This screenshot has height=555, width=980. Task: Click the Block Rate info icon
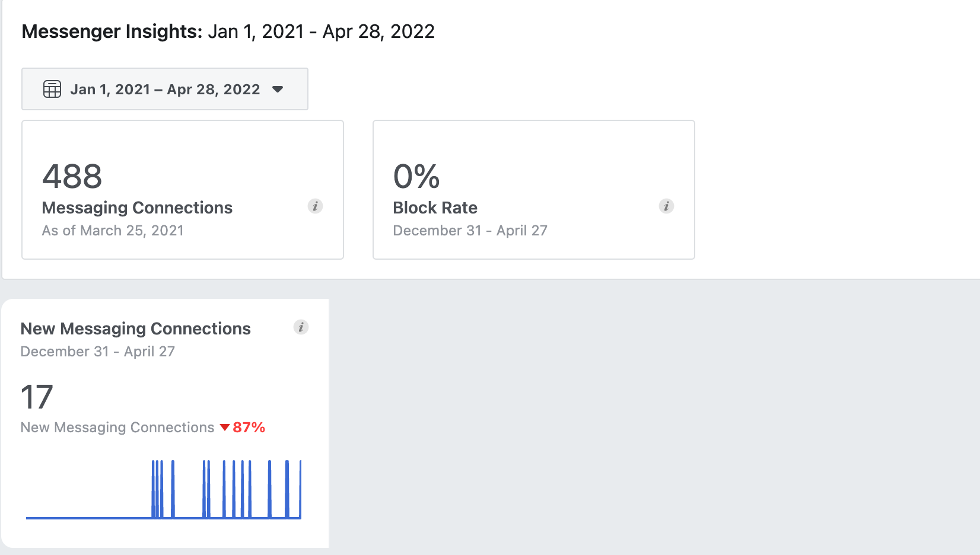pos(666,206)
